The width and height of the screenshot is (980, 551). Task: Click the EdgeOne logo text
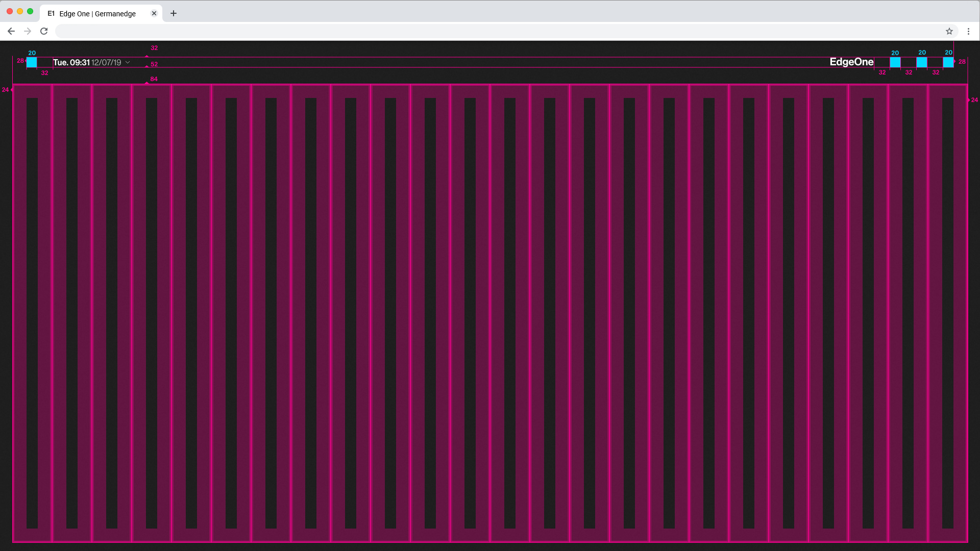851,62
